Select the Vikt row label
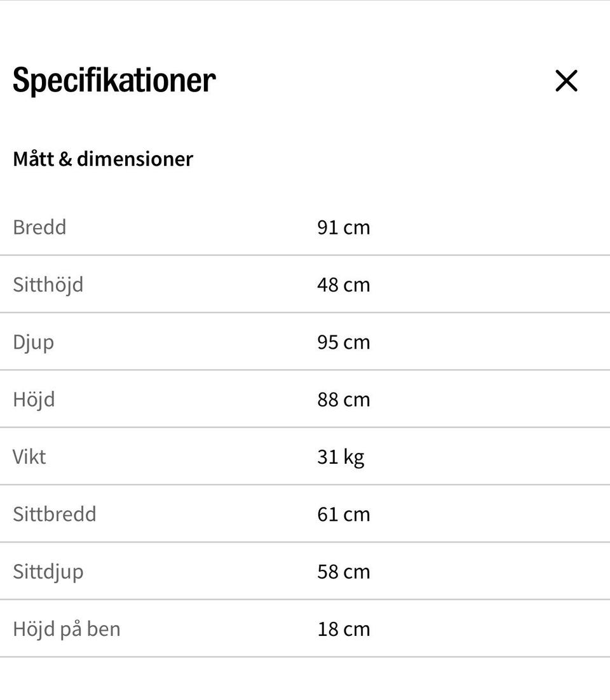The height and width of the screenshot is (700, 610). [x=29, y=457]
